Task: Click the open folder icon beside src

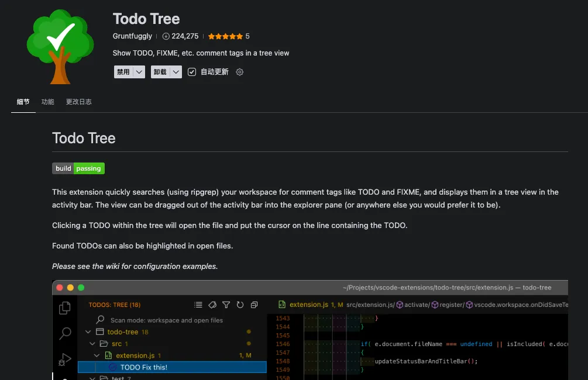Action: click(104, 343)
